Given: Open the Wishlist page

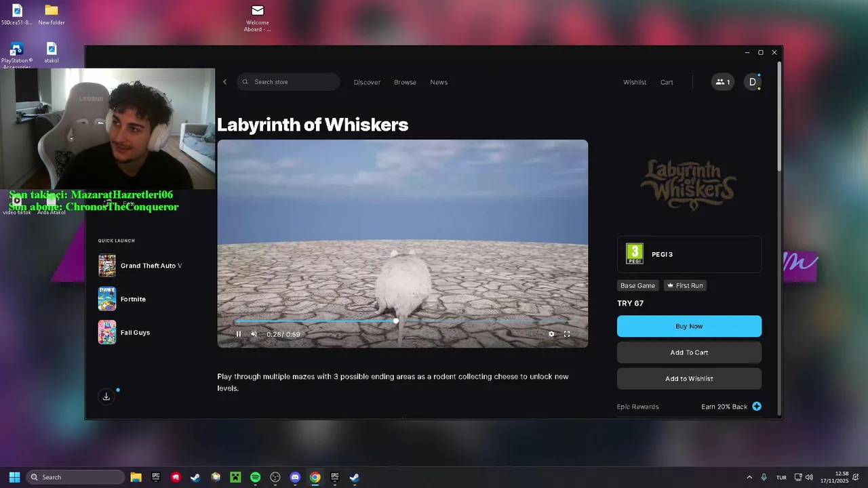Looking at the screenshot, I should point(635,82).
